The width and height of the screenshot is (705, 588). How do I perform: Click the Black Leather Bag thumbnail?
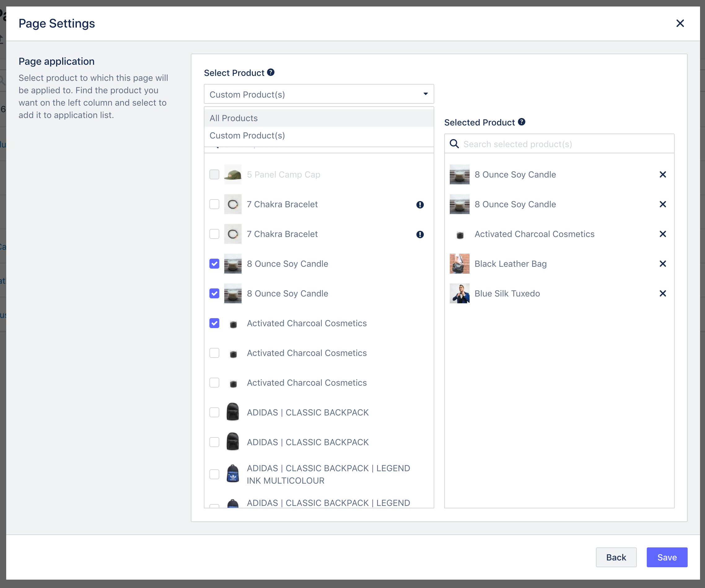click(x=459, y=264)
